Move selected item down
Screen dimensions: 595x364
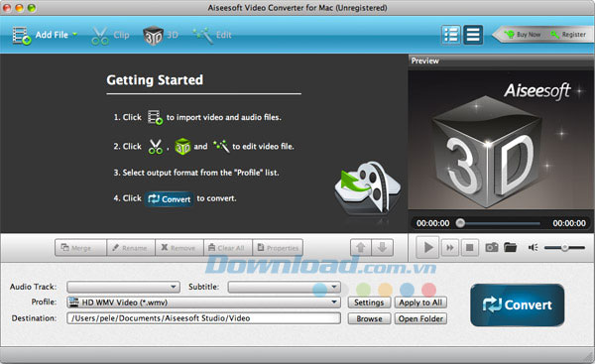pos(382,248)
